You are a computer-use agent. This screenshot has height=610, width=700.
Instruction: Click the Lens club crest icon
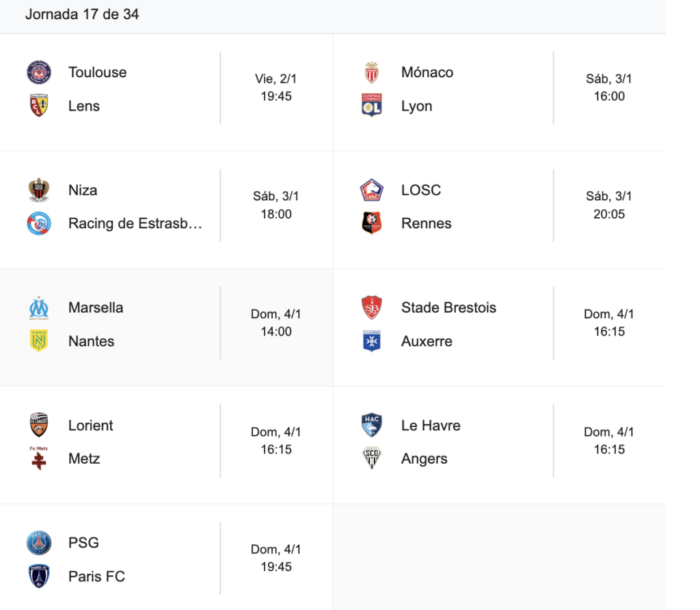[39, 106]
